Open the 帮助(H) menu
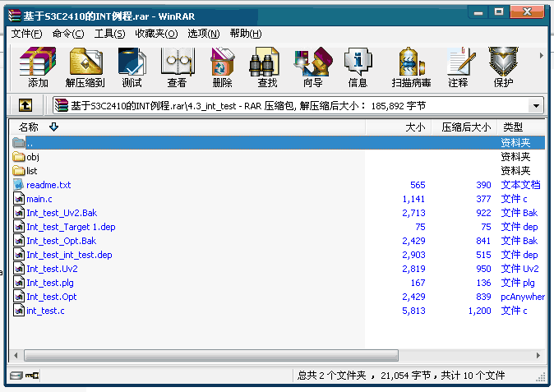 pos(246,34)
